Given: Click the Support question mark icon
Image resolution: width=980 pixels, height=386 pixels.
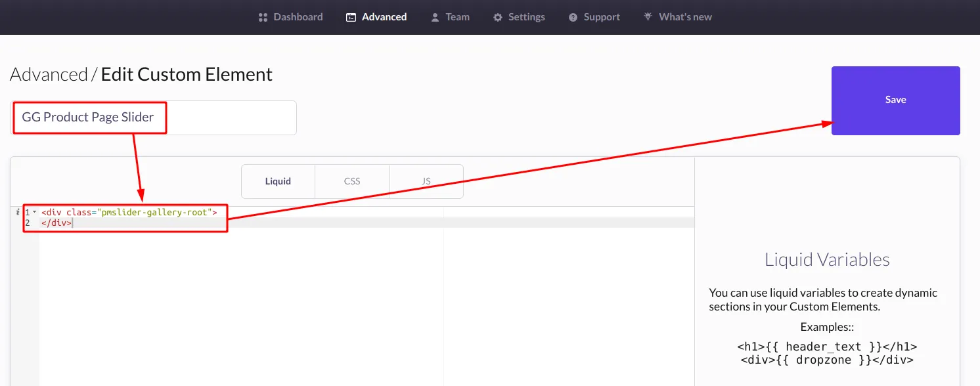Looking at the screenshot, I should coord(573,16).
